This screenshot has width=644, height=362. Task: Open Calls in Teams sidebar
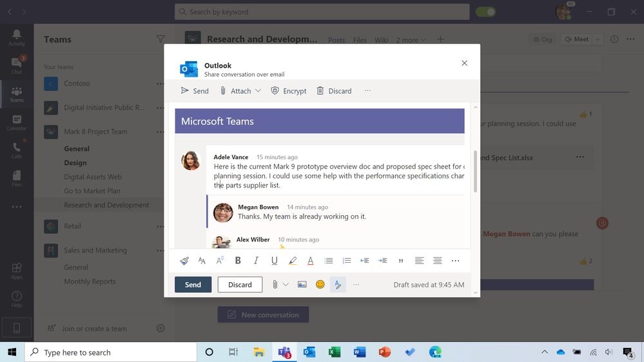17,151
